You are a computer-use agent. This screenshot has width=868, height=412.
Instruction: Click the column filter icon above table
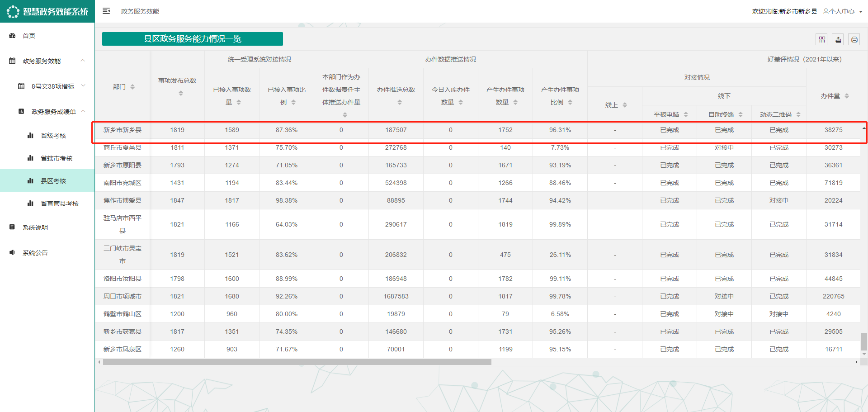[822, 40]
